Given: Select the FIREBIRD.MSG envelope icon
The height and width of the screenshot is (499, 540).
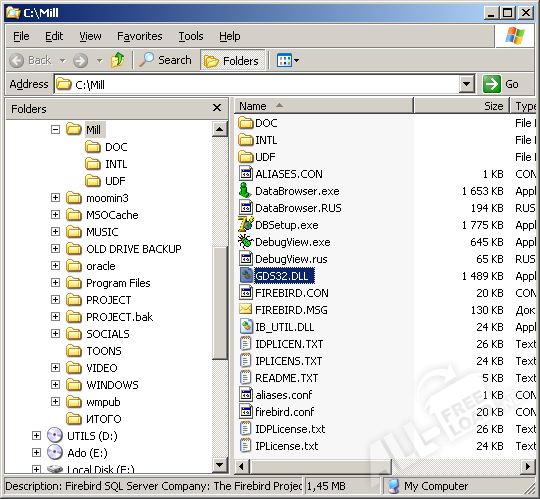Looking at the screenshot, I should pyautogui.click(x=245, y=309).
